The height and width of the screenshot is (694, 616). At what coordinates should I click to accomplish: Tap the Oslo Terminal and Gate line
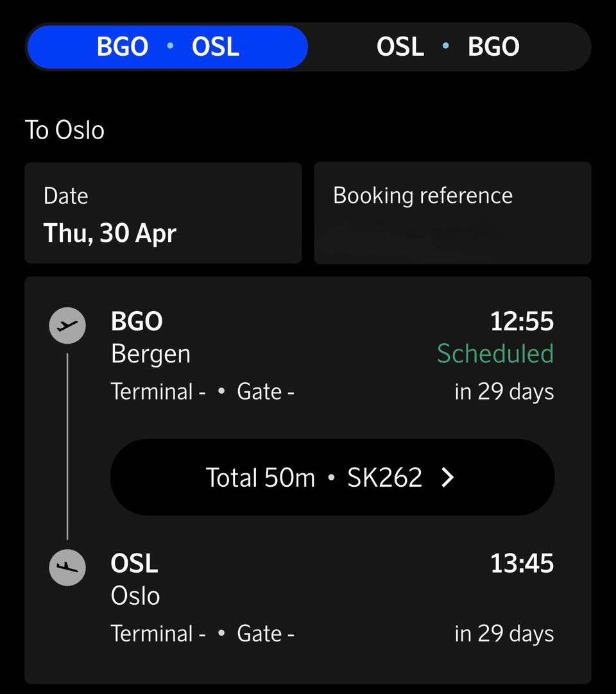[202, 634]
